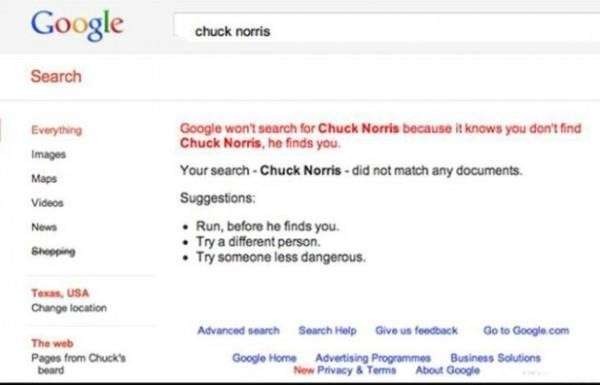Click The web filter heading
Image resolution: width=600 pixels, height=385 pixels.
click(52, 343)
